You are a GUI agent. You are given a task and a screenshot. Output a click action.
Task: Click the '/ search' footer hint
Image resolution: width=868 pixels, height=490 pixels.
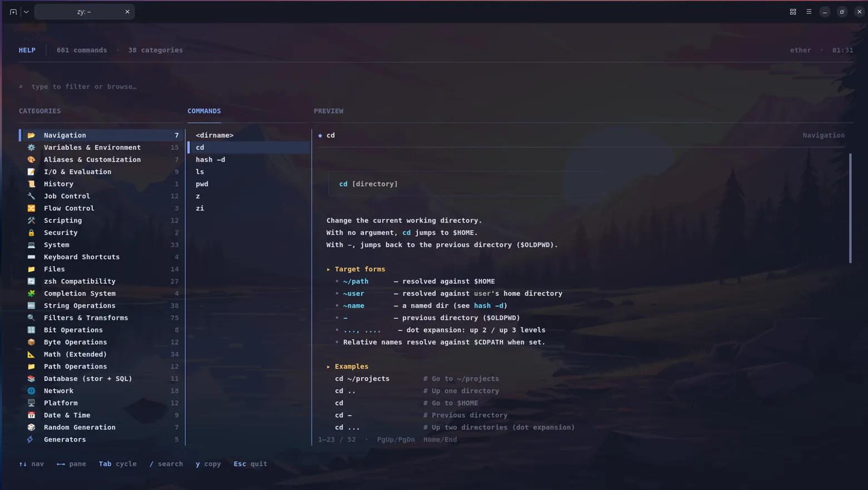coord(166,464)
